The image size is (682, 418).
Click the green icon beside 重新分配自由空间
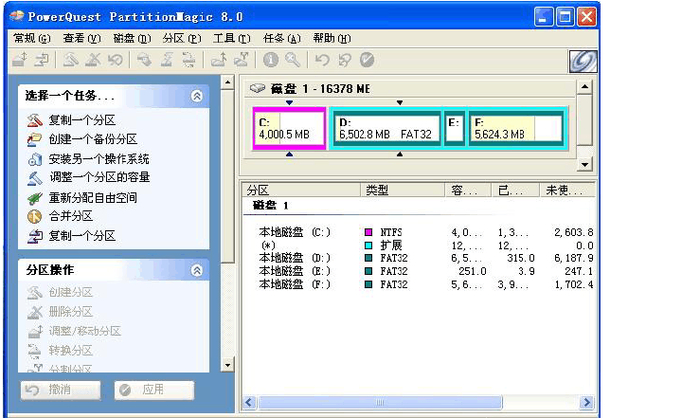click(x=35, y=198)
